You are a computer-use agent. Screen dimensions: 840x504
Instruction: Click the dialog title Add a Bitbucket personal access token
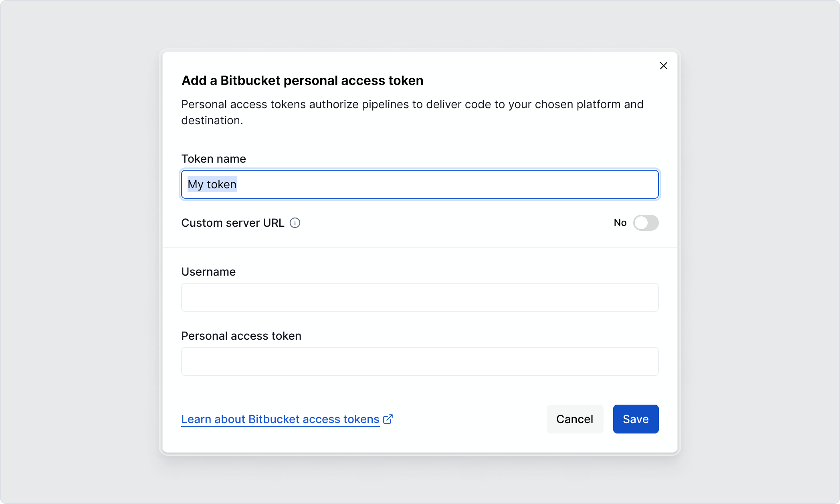[302, 81]
